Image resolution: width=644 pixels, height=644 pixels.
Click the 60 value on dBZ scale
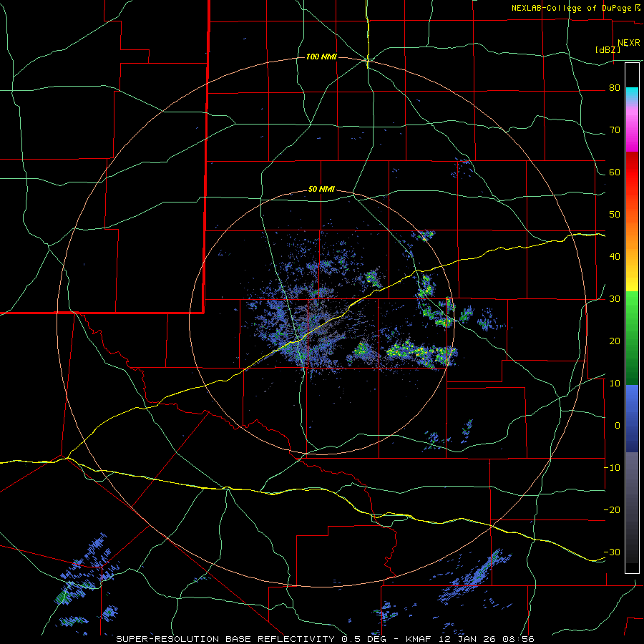click(x=615, y=172)
